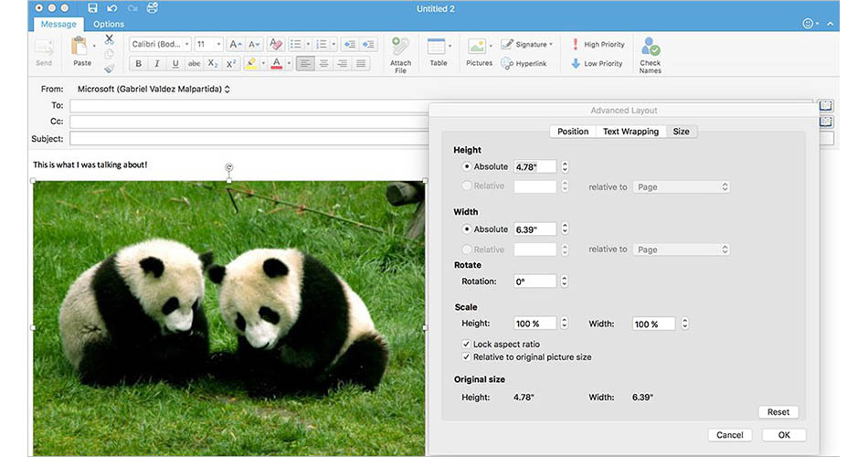Undo last action with title bar arrow
Screen dimensions: 868x457
point(112,8)
